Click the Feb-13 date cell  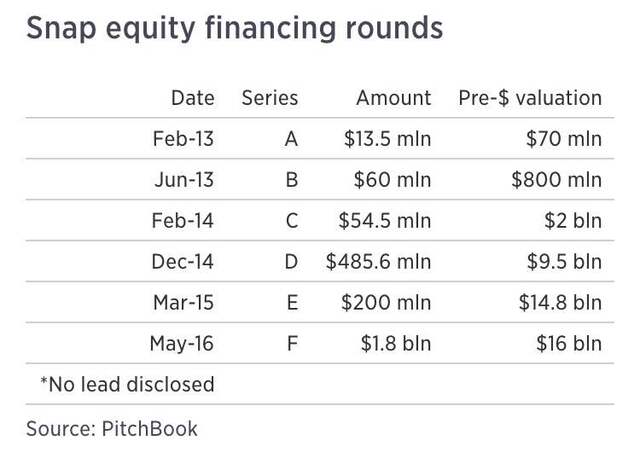coord(183,139)
